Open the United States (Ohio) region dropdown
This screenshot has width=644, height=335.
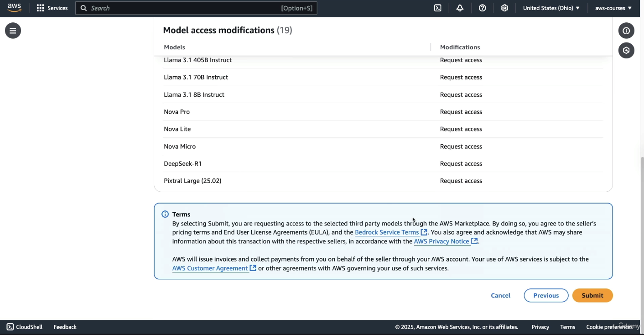551,8
